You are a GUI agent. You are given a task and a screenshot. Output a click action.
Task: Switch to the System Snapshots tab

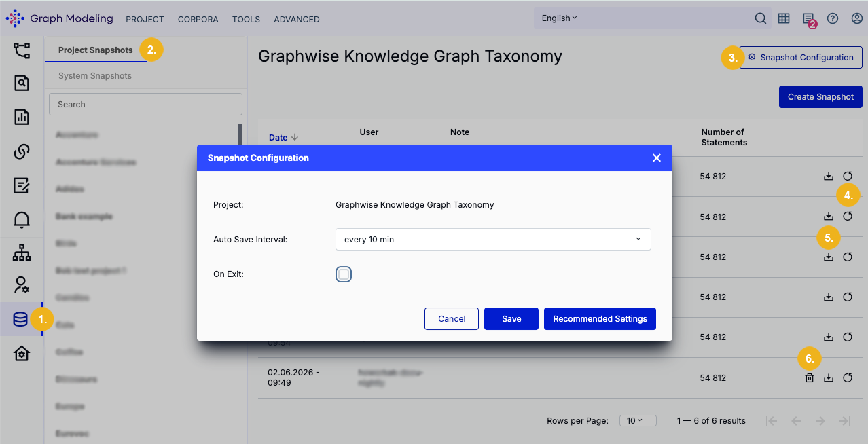pos(95,76)
